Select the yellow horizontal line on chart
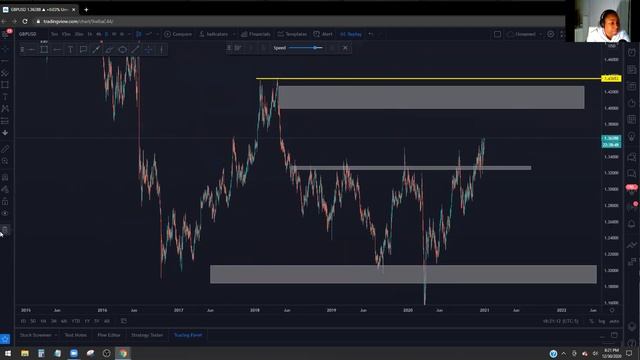 429,78
